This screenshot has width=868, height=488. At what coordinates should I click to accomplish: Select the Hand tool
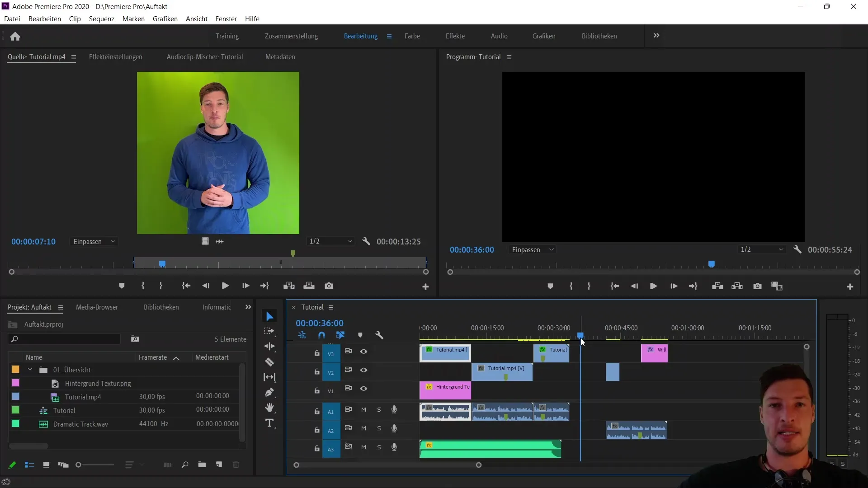click(269, 408)
